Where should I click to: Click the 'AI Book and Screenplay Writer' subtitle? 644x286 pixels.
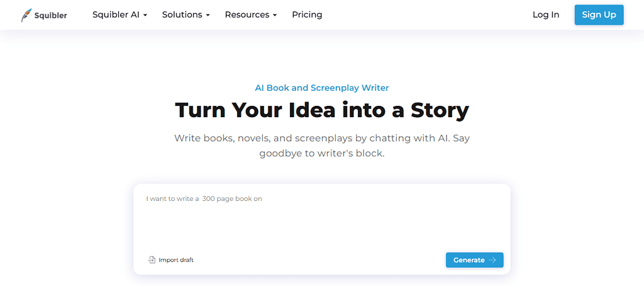321,88
